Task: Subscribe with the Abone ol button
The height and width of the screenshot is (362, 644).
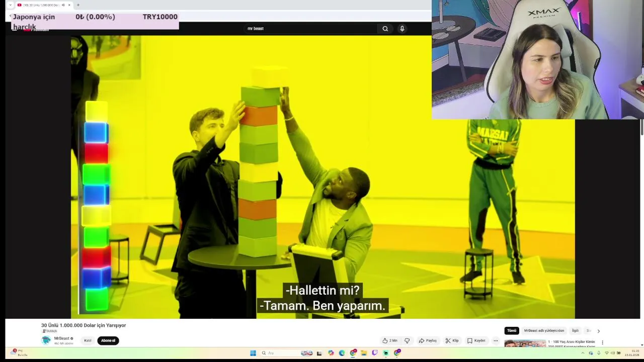Action: point(108,340)
